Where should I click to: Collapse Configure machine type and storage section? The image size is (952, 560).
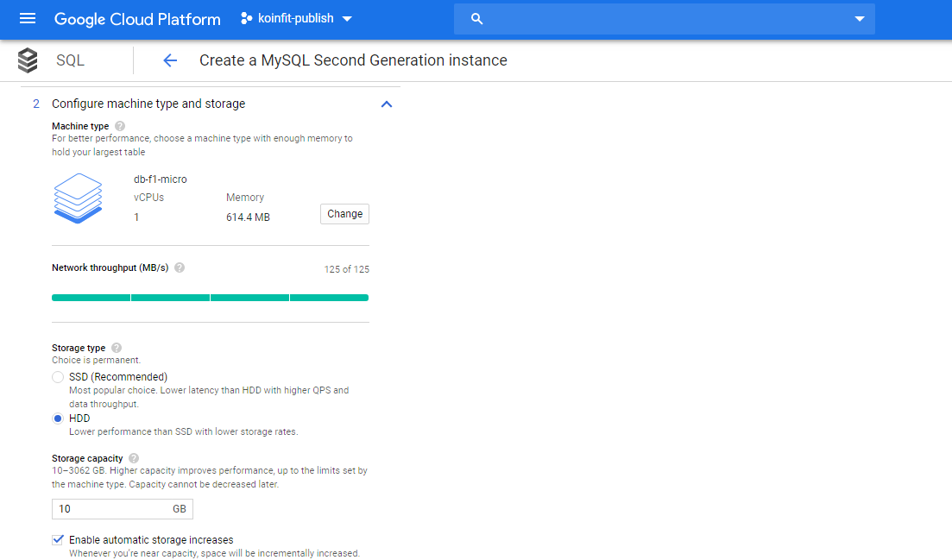point(386,104)
